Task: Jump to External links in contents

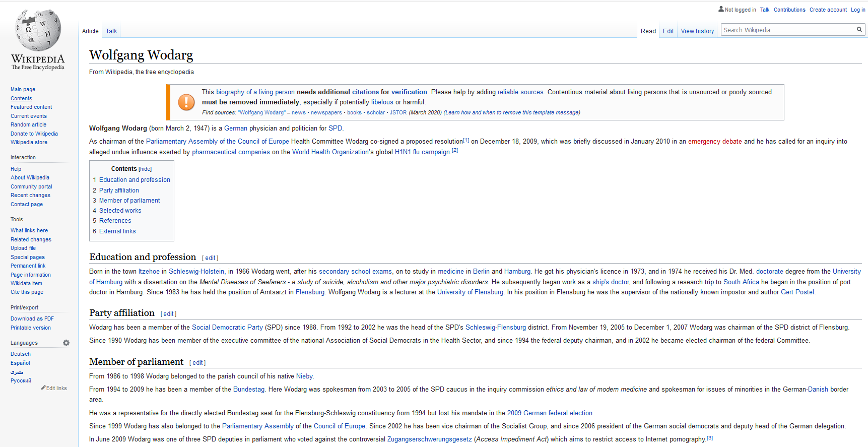Action: 117,231
